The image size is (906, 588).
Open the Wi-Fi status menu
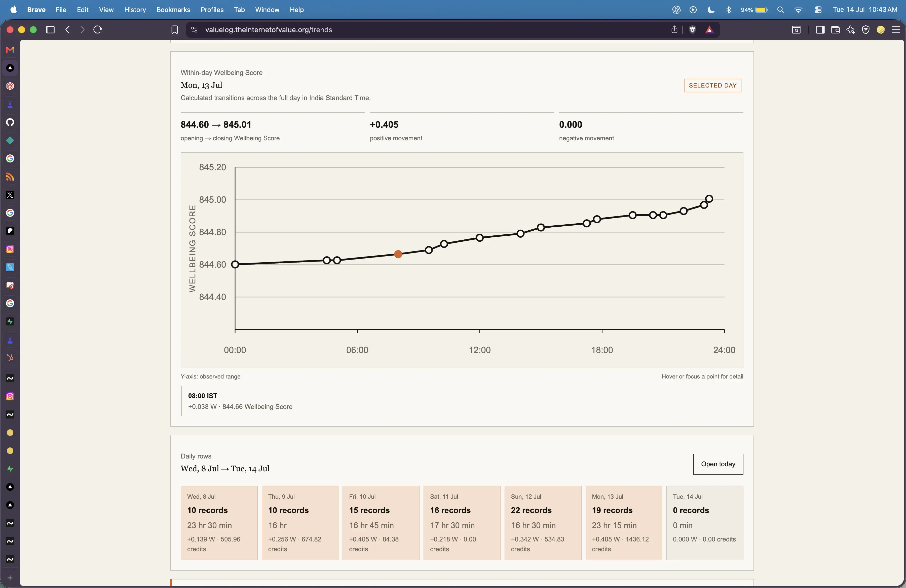[798, 10]
